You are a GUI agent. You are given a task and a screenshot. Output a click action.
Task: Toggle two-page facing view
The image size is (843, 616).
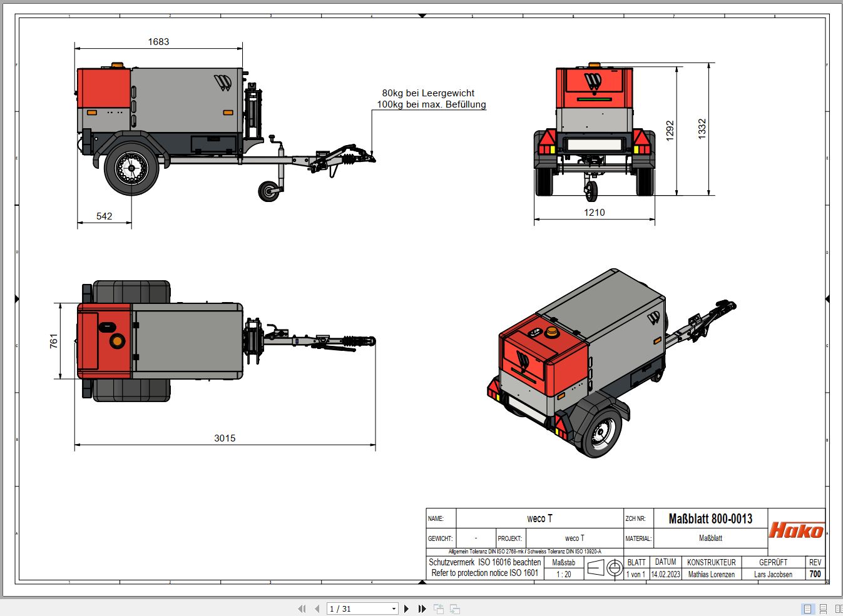(838, 608)
